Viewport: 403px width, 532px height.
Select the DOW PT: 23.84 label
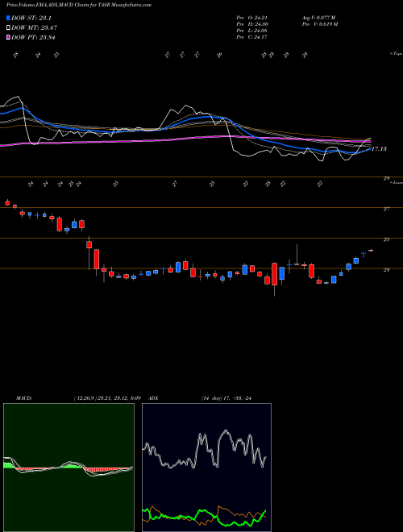click(x=33, y=37)
